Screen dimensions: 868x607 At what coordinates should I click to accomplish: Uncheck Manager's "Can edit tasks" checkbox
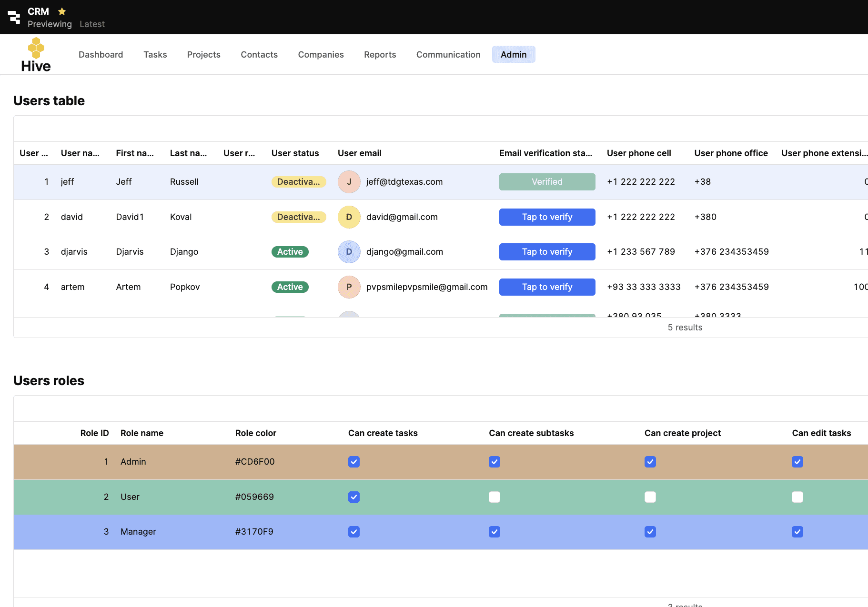(x=797, y=532)
